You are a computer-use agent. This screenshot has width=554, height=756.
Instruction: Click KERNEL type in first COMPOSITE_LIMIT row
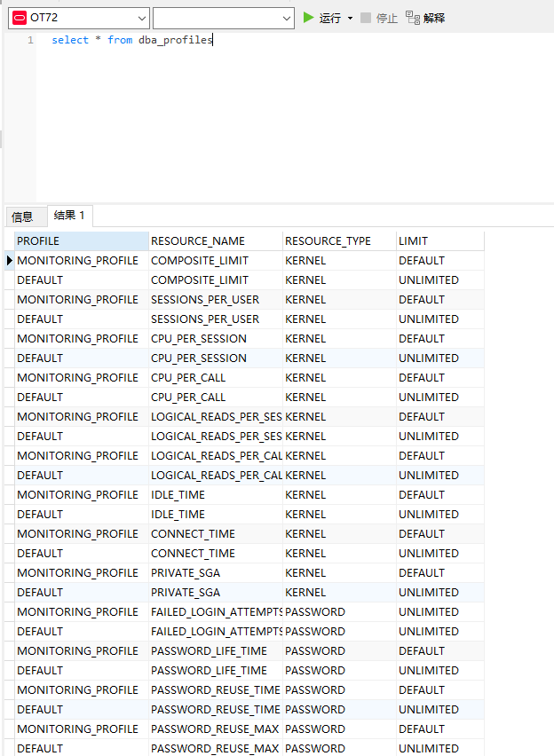click(x=340, y=261)
